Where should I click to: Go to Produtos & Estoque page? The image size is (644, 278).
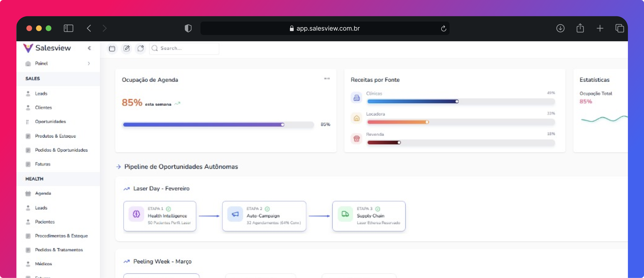point(55,136)
